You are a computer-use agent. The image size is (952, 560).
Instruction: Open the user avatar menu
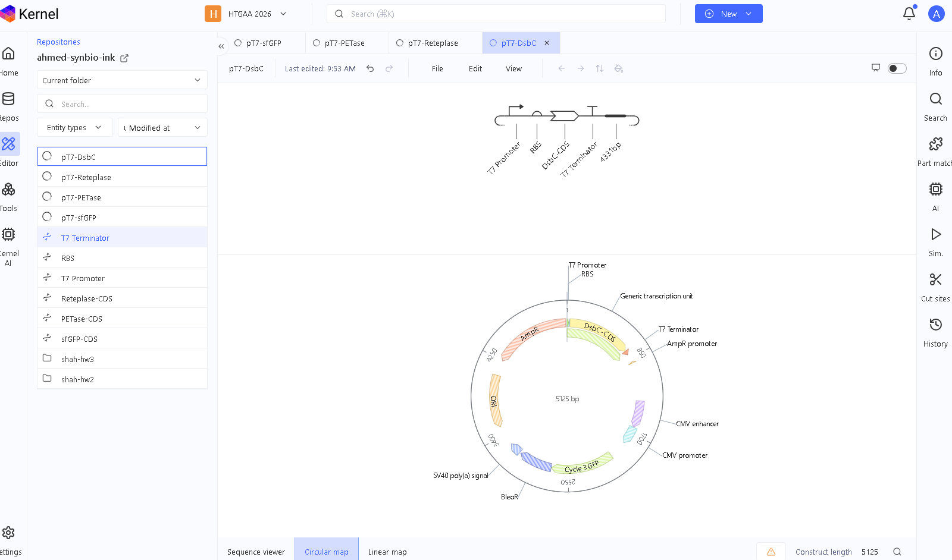coord(937,14)
